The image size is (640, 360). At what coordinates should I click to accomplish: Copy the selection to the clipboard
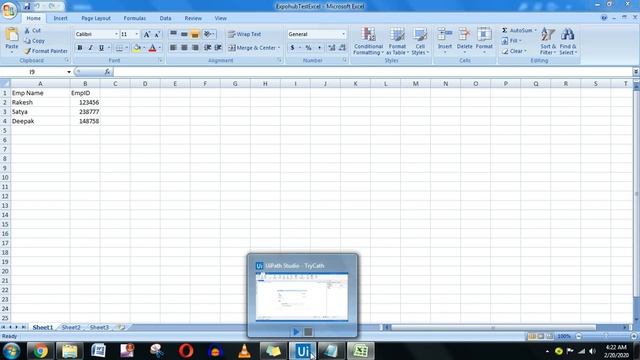point(34,41)
